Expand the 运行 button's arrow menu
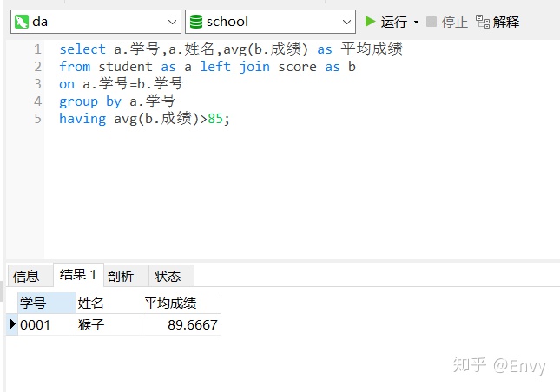The width and height of the screenshot is (560, 392). point(416,22)
